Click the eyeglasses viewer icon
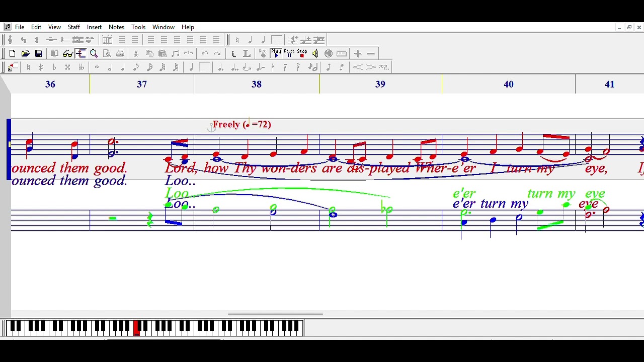This screenshot has height=362, width=644. pos(67,54)
